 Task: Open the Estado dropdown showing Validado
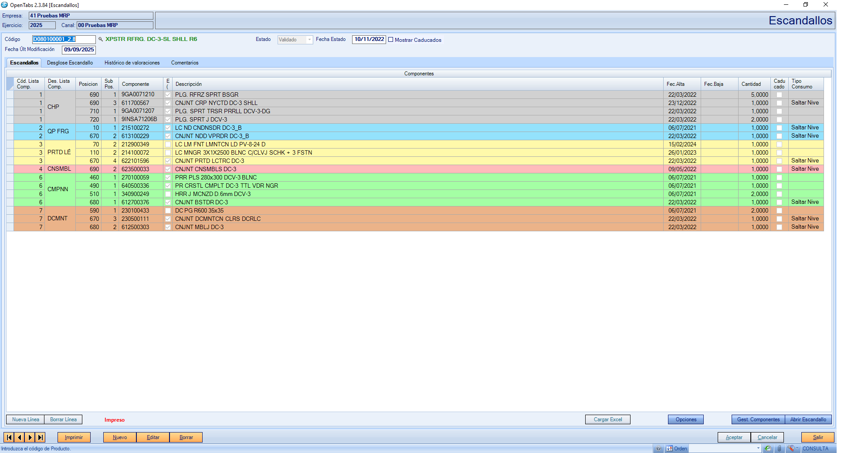point(309,40)
